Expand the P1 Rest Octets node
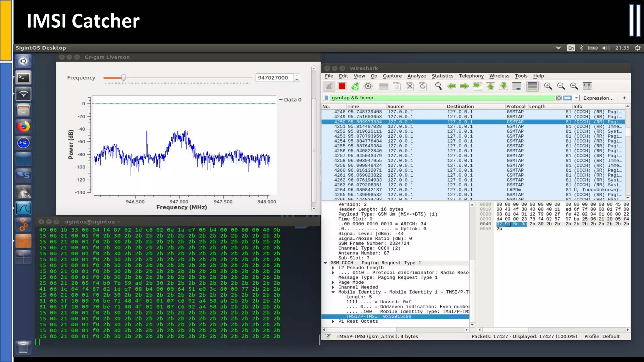644x362 pixels. pyautogui.click(x=333, y=321)
